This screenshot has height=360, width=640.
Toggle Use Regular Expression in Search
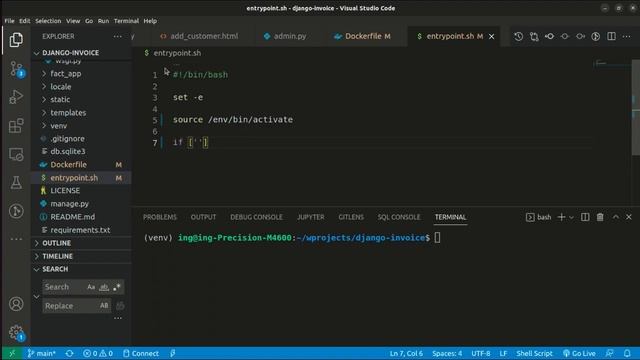(117, 287)
